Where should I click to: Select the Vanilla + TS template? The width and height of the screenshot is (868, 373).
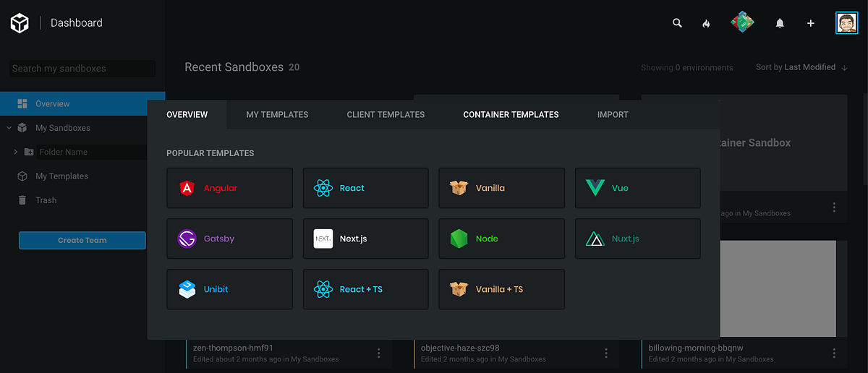[x=502, y=289]
